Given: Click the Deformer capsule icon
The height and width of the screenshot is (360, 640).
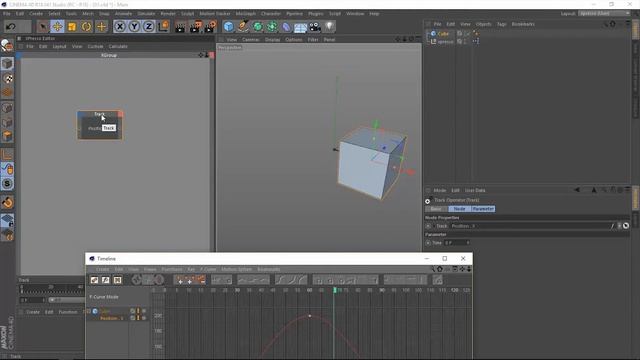Looking at the screenshot, I should (286, 27).
